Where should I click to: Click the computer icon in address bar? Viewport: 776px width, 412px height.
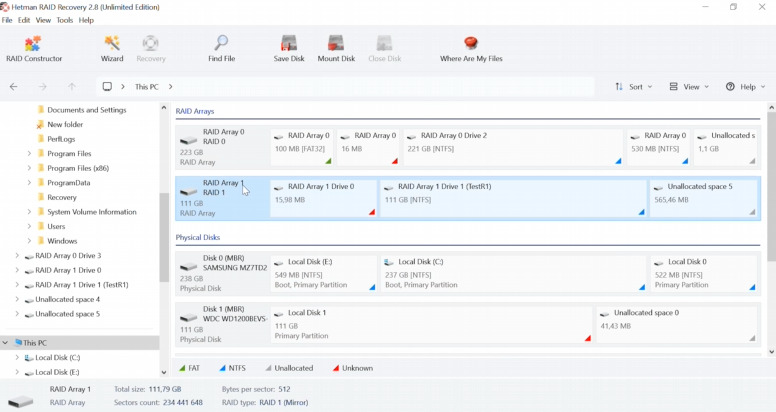coord(107,87)
